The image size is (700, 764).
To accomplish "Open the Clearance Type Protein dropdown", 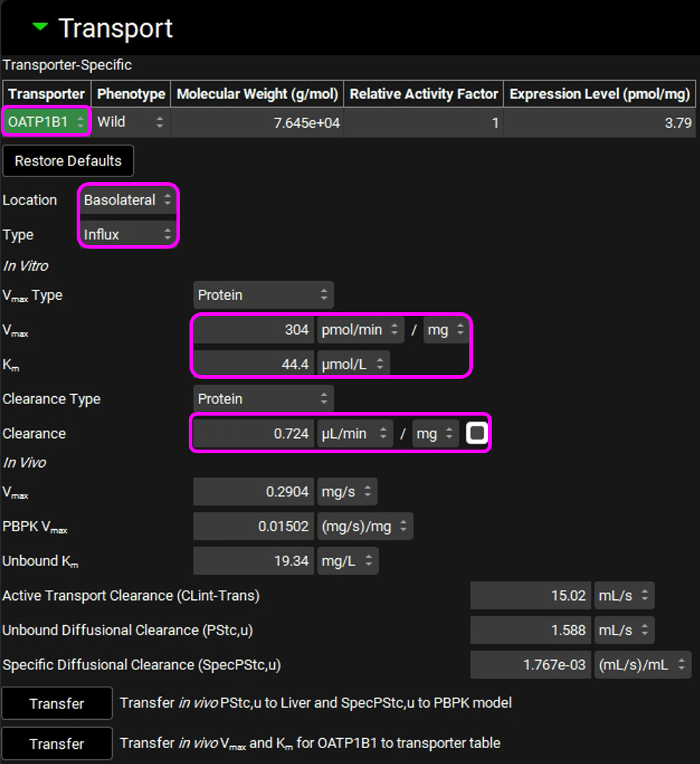I will [x=263, y=400].
